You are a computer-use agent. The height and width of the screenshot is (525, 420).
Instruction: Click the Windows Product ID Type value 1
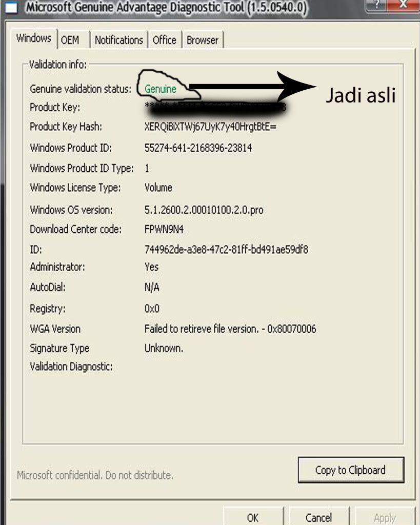tap(147, 168)
